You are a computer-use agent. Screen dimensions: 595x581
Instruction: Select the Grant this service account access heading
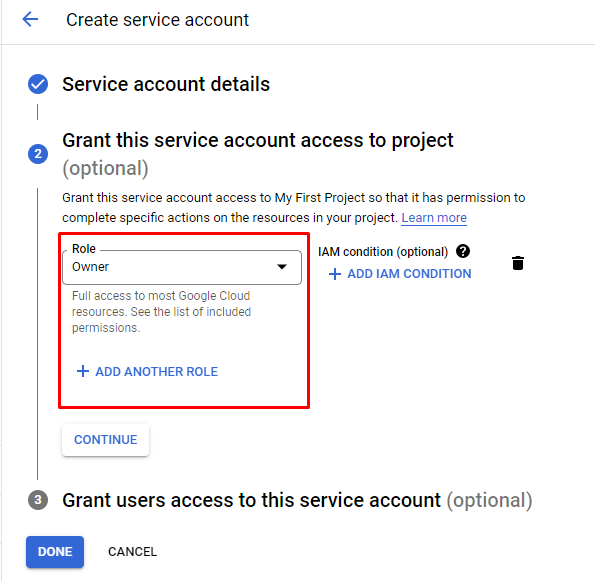click(258, 154)
